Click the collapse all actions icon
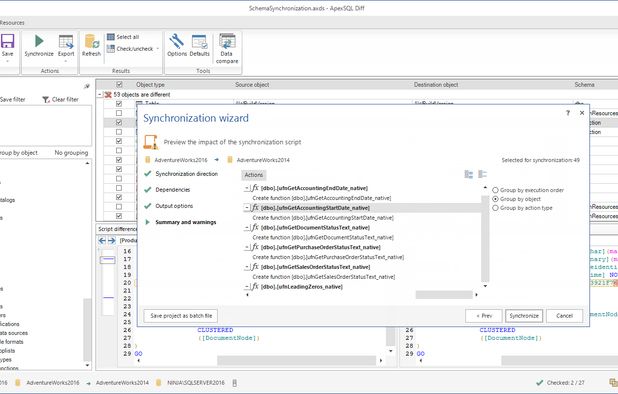 (482, 174)
